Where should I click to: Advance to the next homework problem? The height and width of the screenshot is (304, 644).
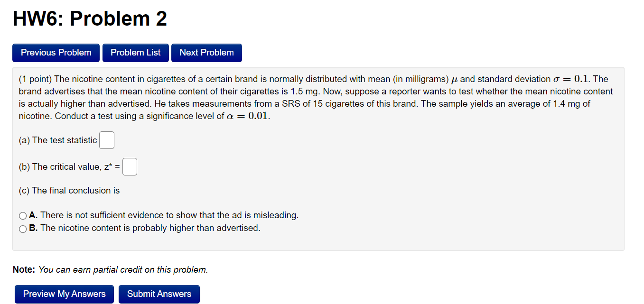[206, 53]
